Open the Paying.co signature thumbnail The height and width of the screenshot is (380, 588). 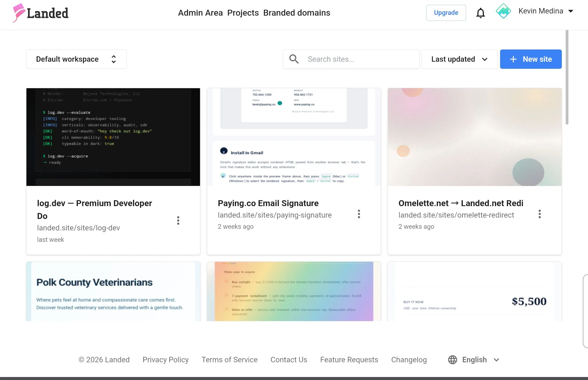pos(294,137)
